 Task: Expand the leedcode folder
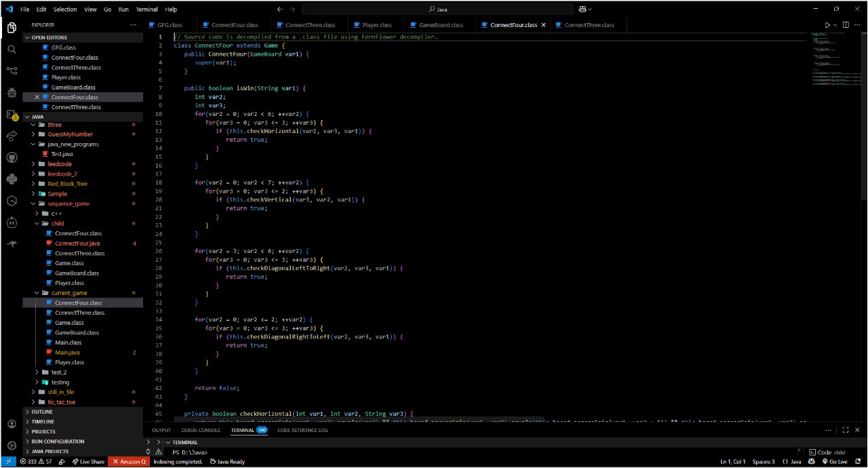[x=60, y=164]
